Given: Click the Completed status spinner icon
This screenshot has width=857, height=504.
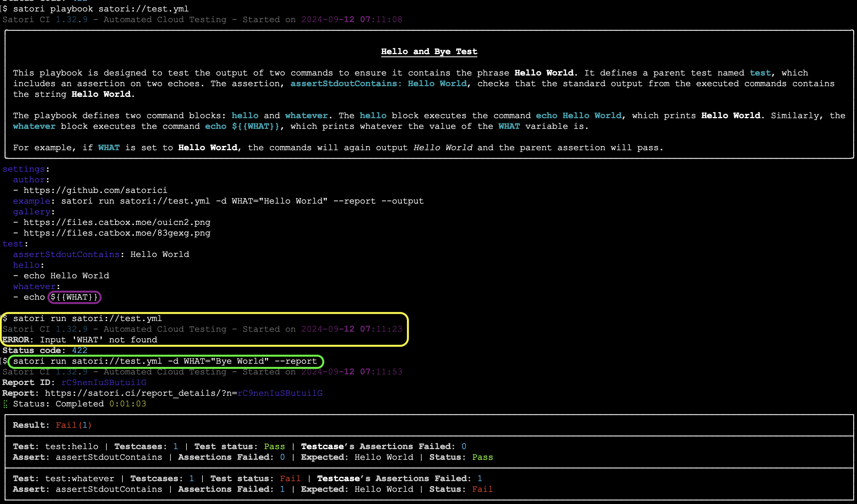Looking at the screenshot, I should point(5,404).
